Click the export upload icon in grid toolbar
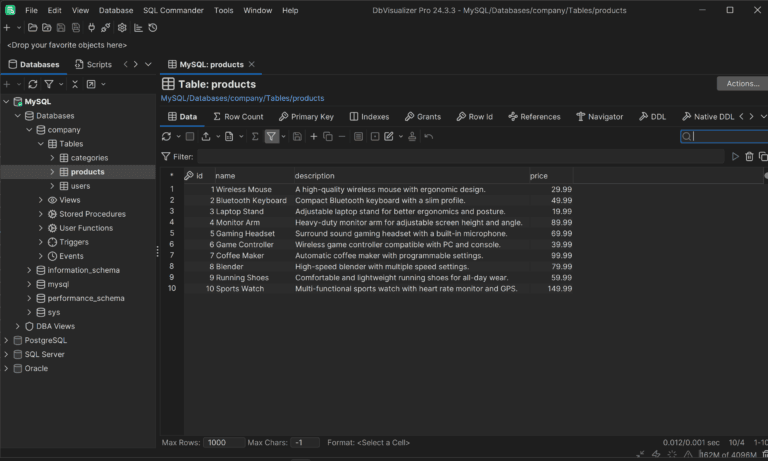The image size is (768, 461). (x=206, y=137)
